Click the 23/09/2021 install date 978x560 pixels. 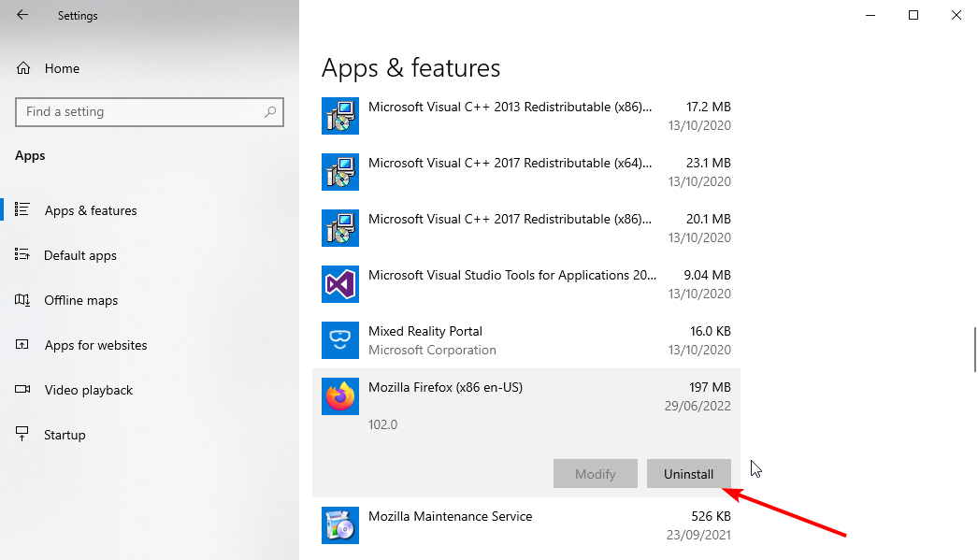click(x=698, y=535)
